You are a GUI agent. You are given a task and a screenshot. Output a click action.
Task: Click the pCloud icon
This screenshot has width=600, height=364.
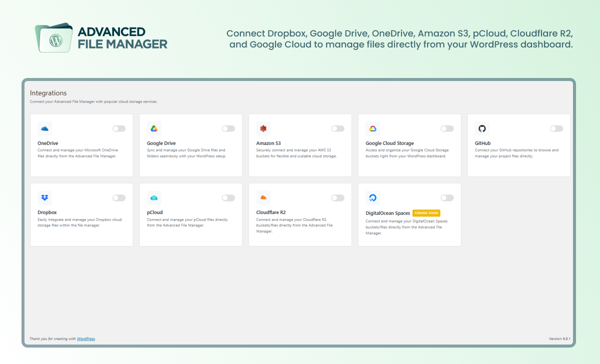pos(154,197)
